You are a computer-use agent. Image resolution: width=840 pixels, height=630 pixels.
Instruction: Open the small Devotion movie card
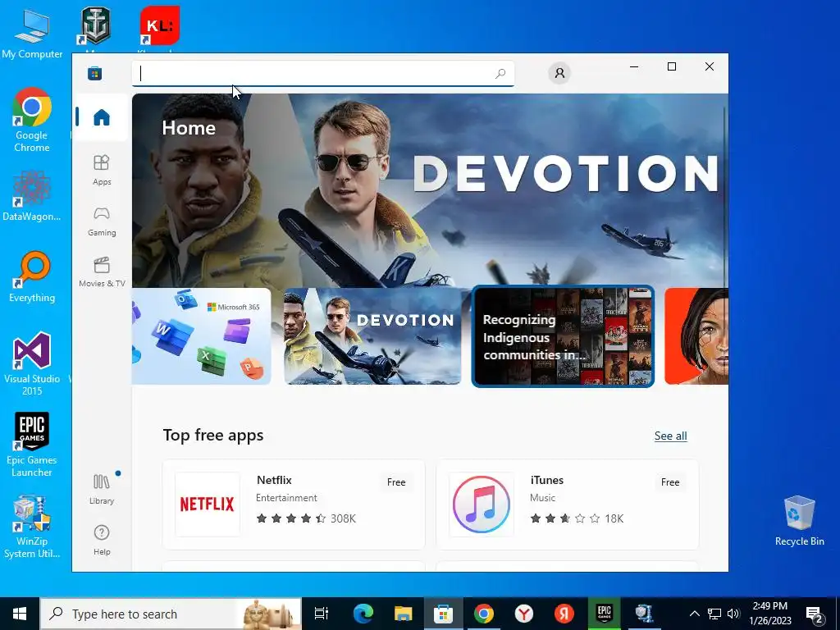click(372, 336)
